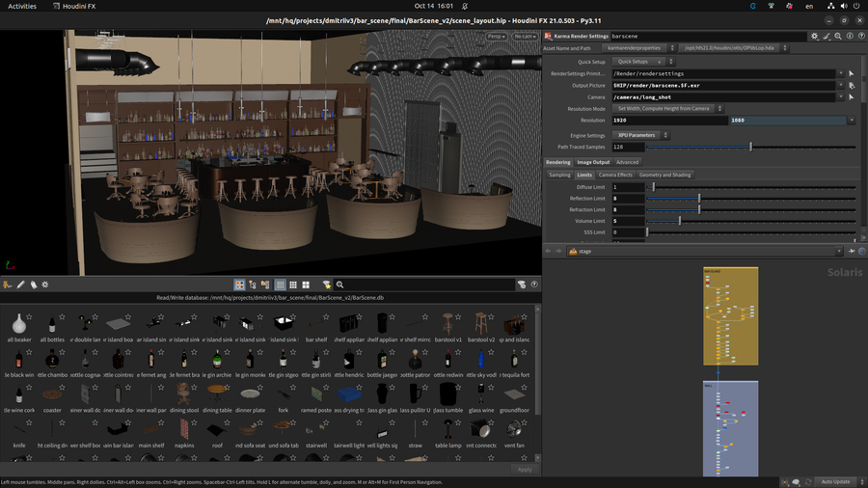The image size is (868, 488).
Task: Click the gear icon in the parameter header
Action: tap(815, 36)
